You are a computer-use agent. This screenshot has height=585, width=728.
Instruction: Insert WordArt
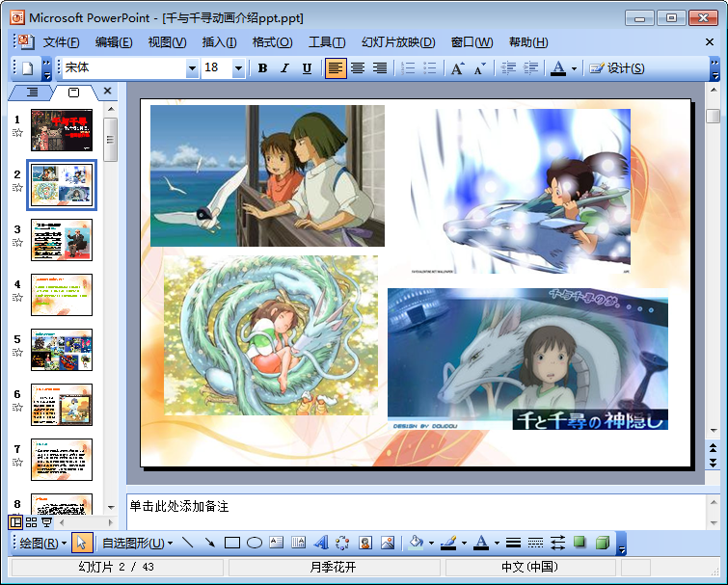(321, 543)
